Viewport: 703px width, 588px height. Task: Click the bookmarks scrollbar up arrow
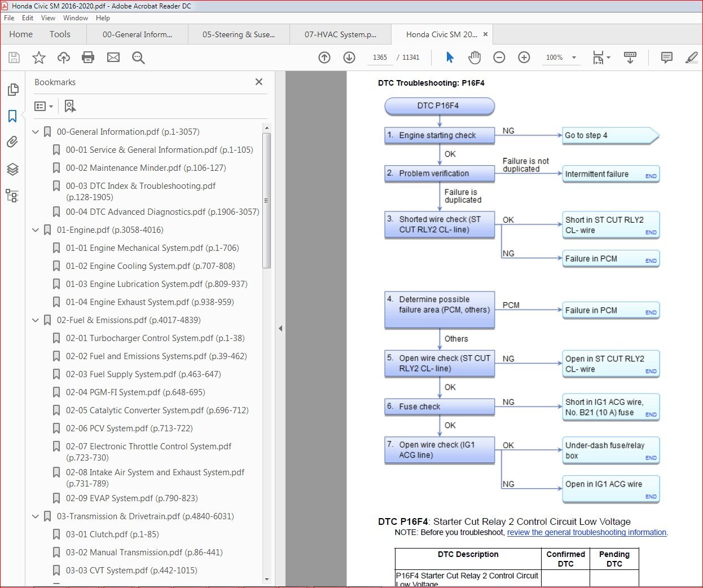point(266,128)
